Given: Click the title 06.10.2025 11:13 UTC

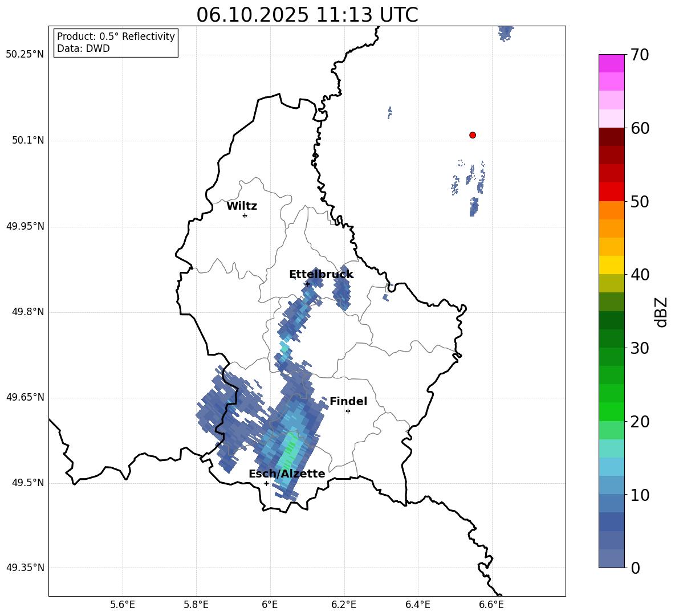Looking at the screenshot, I should (x=307, y=15).
